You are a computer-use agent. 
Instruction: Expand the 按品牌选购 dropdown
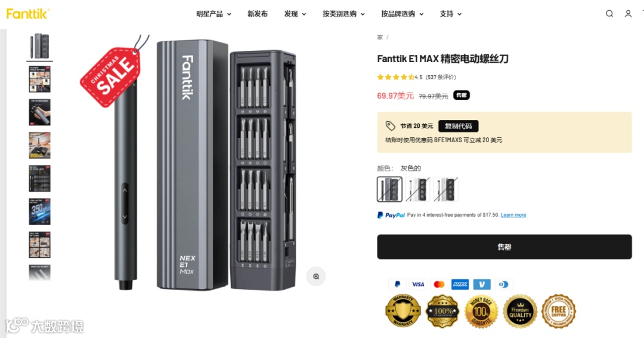[402, 14]
